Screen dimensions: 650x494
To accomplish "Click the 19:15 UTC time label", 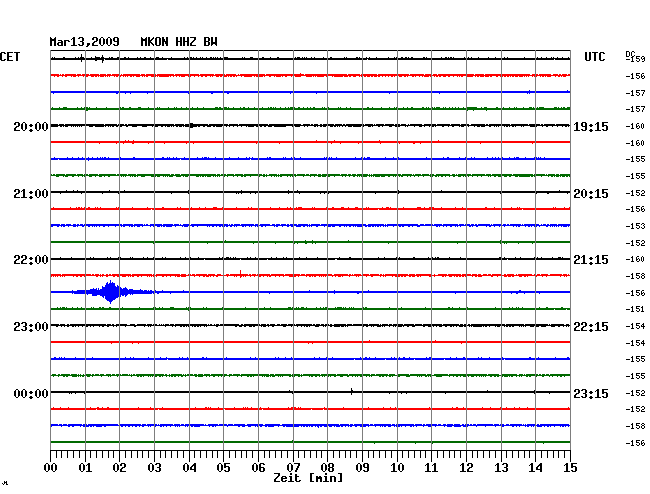I will click(x=591, y=126).
